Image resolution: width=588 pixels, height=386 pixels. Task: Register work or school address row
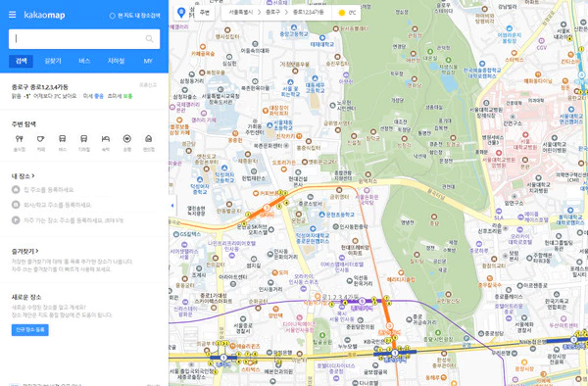pyautogui.click(x=52, y=205)
